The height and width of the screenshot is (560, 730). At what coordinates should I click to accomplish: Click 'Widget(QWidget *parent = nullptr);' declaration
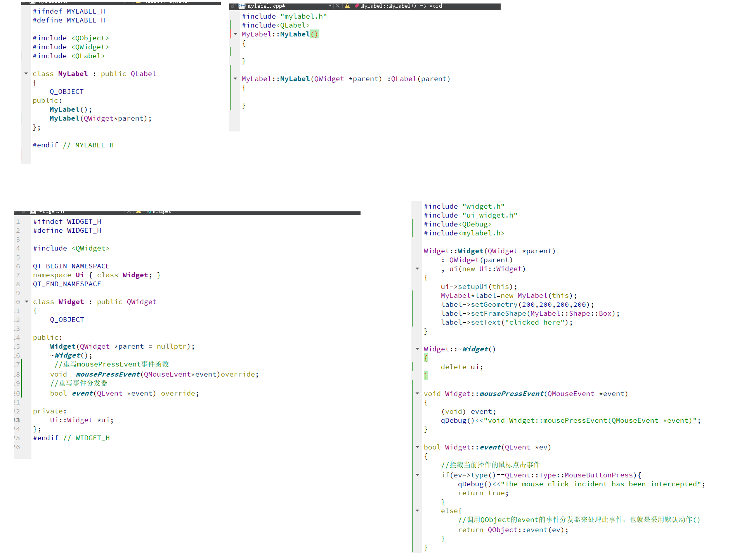122,346
